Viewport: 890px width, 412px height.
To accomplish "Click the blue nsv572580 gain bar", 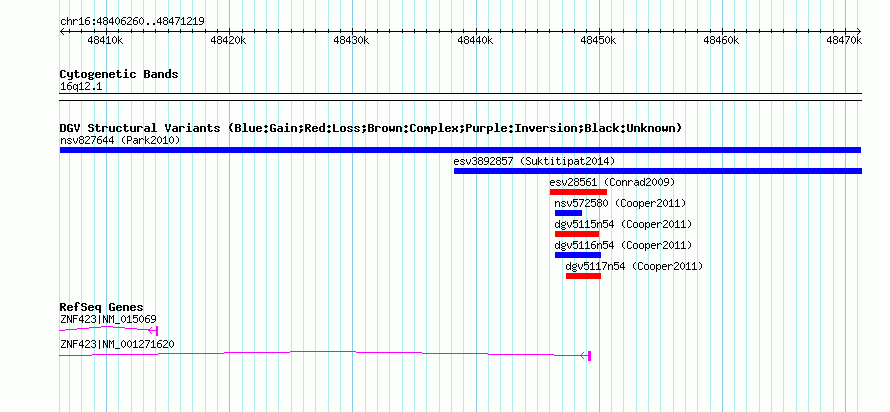I will [x=568, y=213].
